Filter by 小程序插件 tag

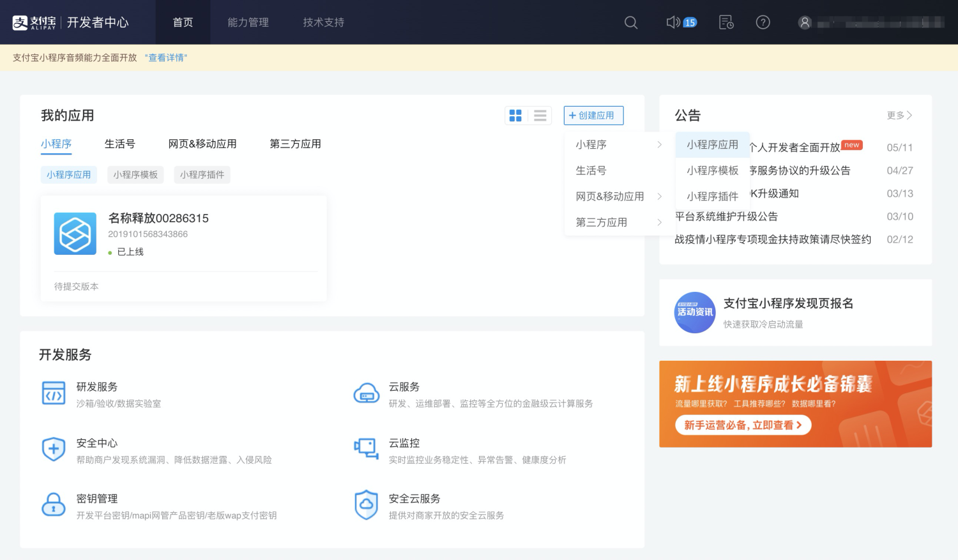coord(202,175)
